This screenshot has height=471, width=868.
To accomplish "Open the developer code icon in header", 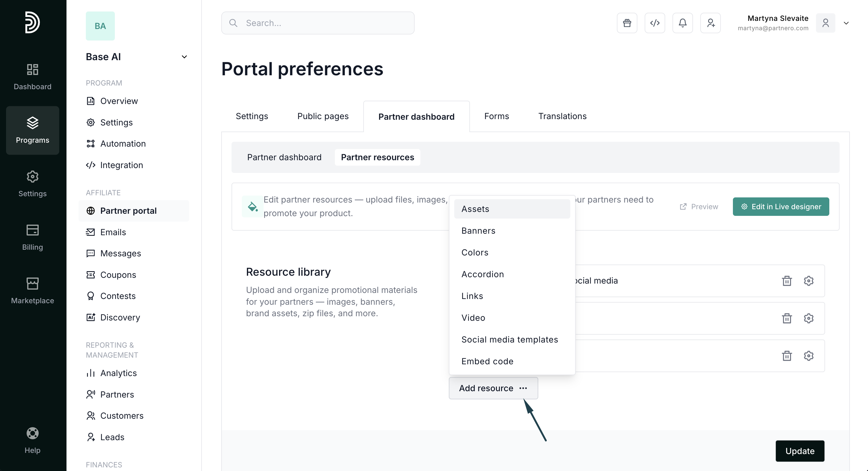I will point(654,23).
